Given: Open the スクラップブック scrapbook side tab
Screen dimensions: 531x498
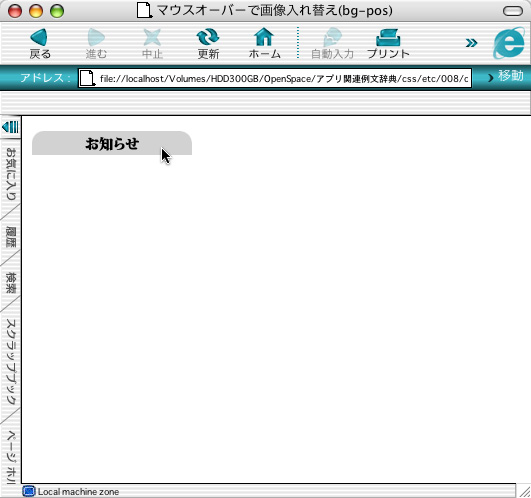Looking at the screenshot, I should pyautogui.click(x=10, y=362).
